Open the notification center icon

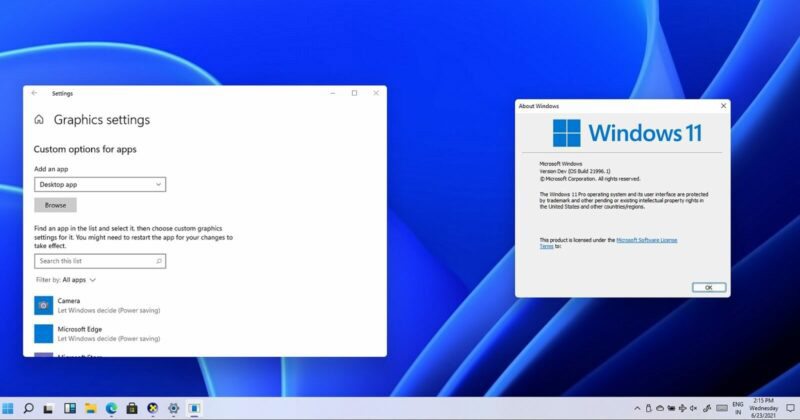788,408
